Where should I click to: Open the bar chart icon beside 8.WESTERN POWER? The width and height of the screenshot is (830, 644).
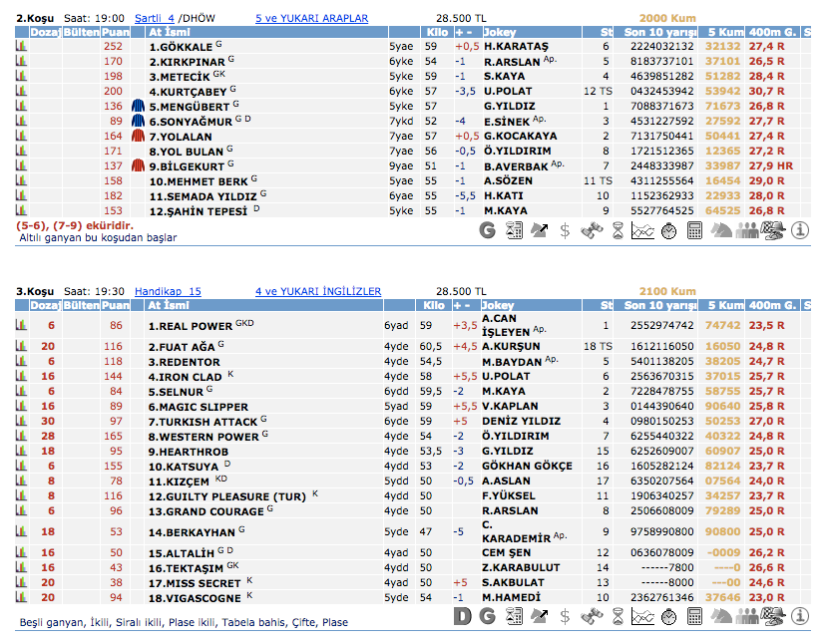point(21,437)
